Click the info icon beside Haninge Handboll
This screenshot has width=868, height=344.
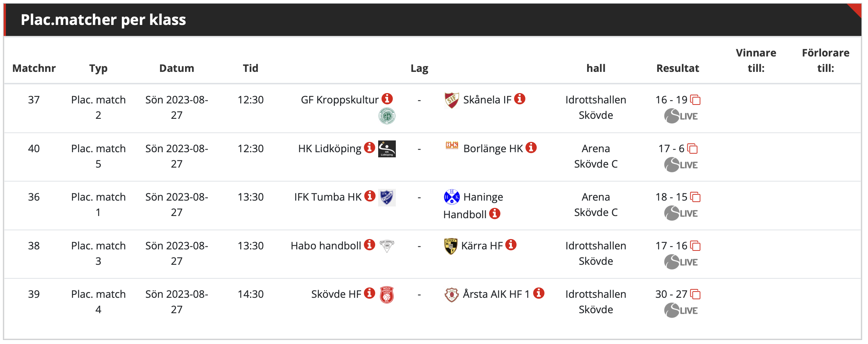pyautogui.click(x=495, y=213)
